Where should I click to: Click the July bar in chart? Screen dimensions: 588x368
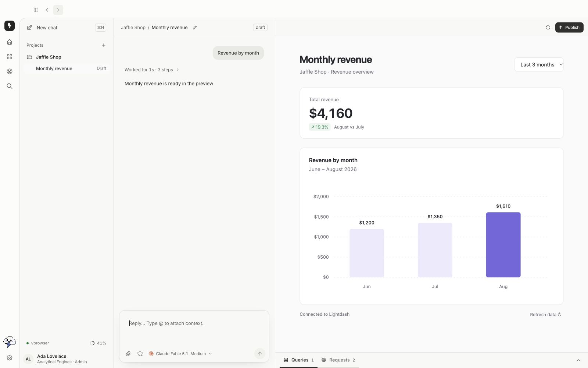tap(435, 250)
